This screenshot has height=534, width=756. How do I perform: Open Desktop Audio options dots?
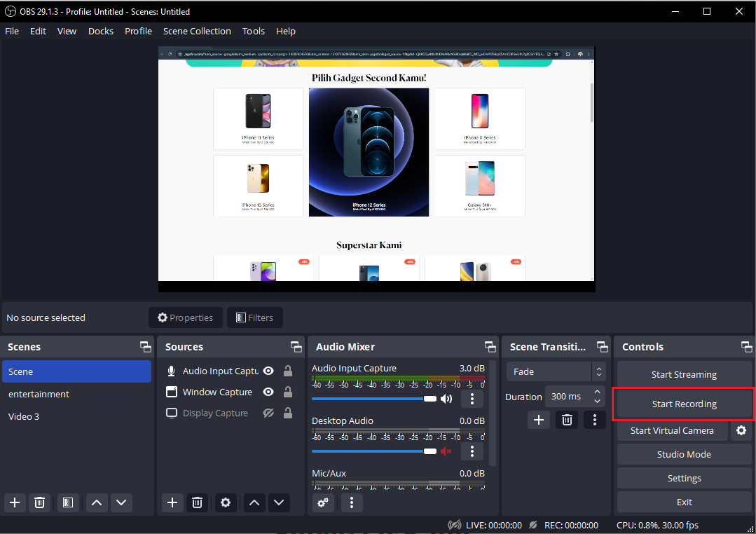tap(472, 451)
